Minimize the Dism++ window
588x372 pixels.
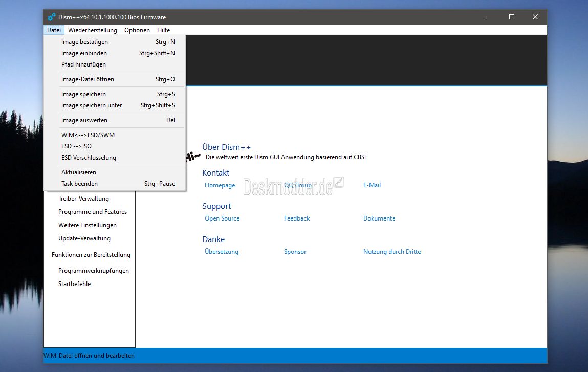coord(489,17)
